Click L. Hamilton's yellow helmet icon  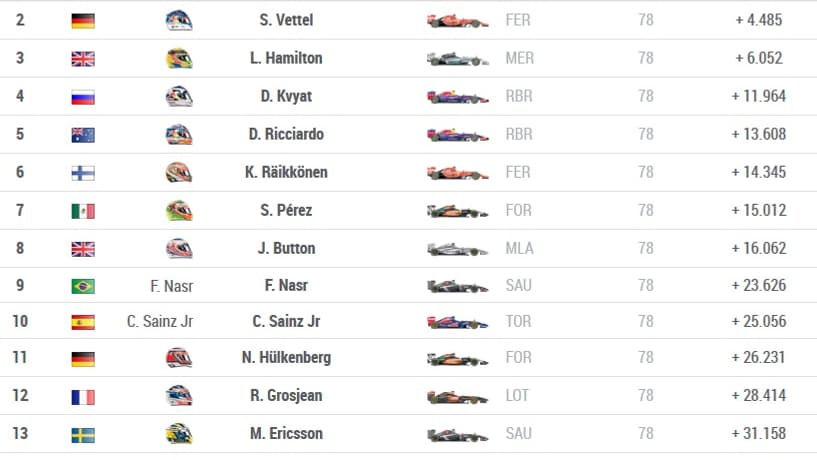coord(179,58)
